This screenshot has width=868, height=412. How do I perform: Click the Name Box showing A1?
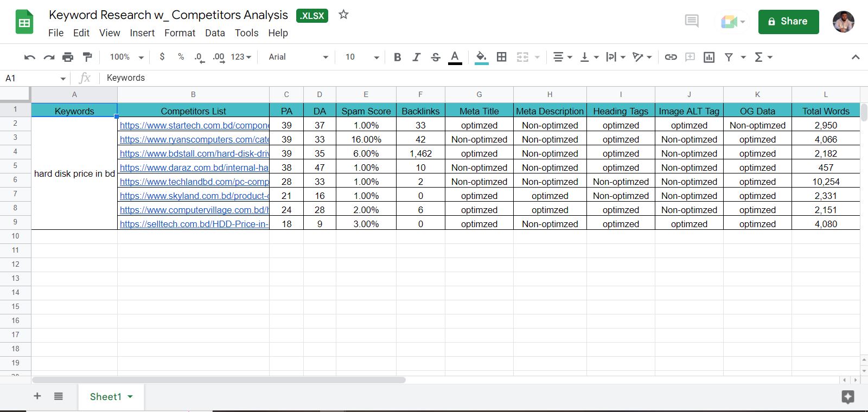click(x=31, y=79)
